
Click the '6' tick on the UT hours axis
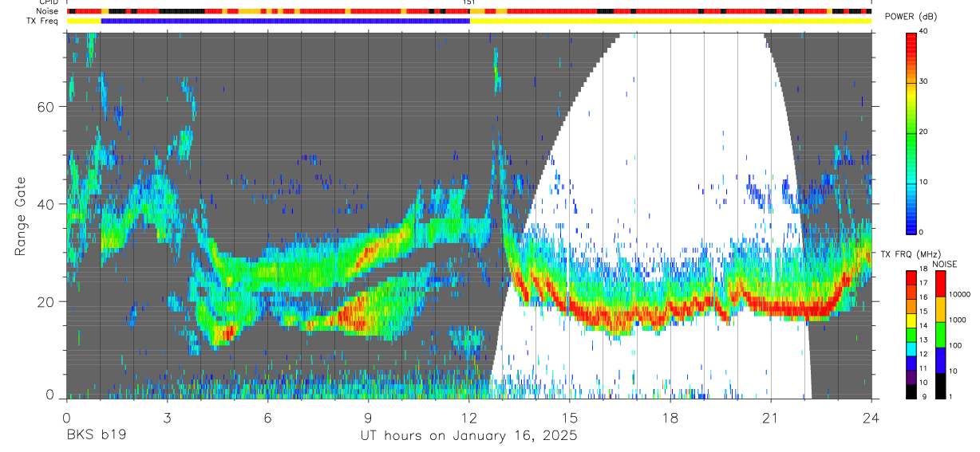(267, 419)
